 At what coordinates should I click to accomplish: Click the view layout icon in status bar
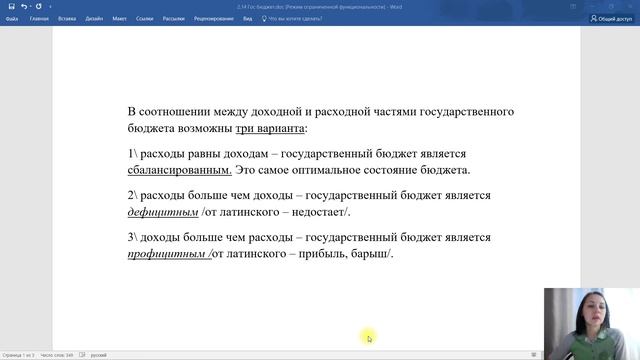[533, 355]
